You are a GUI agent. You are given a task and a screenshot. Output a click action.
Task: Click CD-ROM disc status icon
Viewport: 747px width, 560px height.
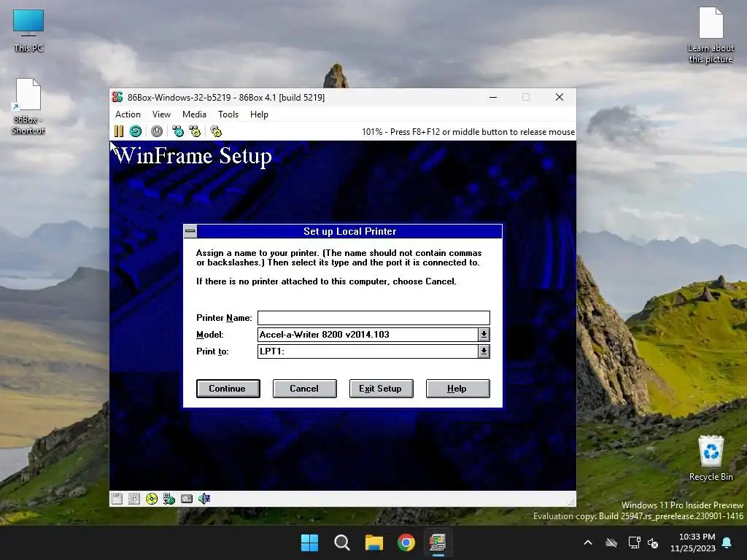152,499
